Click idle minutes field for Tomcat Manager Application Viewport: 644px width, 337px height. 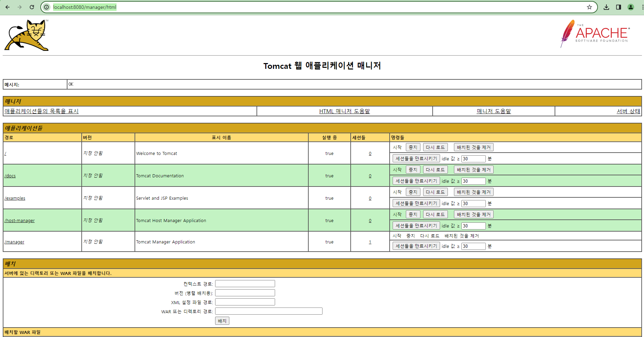474,246
